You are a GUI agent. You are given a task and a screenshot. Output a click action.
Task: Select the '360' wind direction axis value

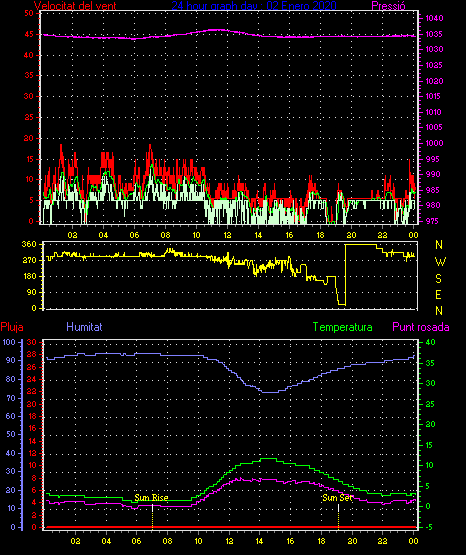pyautogui.click(x=29, y=244)
